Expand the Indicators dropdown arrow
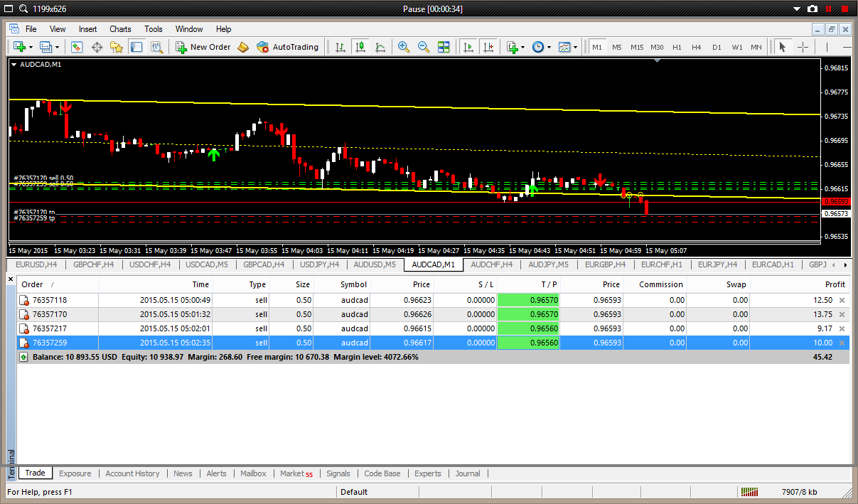 click(522, 47)
